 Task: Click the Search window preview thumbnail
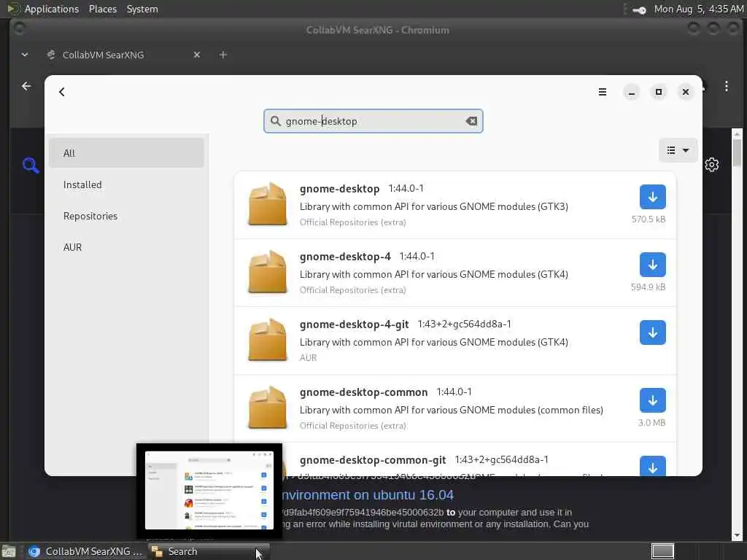[x=209, y=491]
